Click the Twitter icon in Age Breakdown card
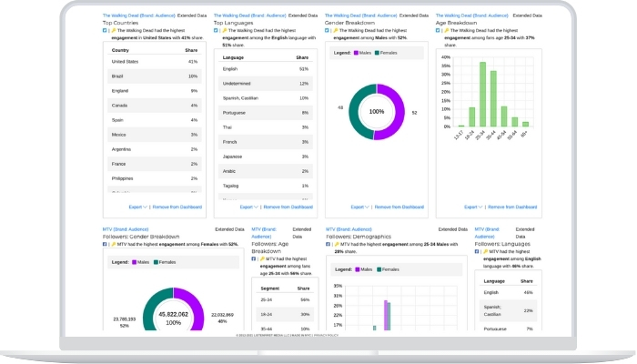This screenshot has height=364, width=637. click(438, 30)
